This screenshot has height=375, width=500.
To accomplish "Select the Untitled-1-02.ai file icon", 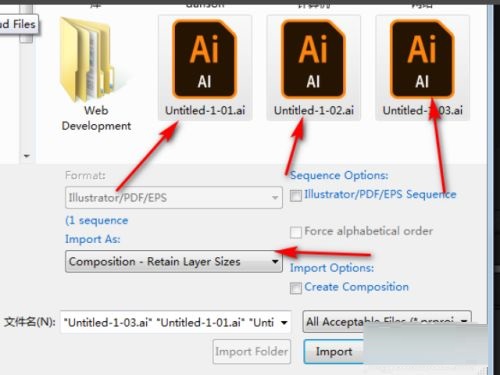I will point(313,59).
